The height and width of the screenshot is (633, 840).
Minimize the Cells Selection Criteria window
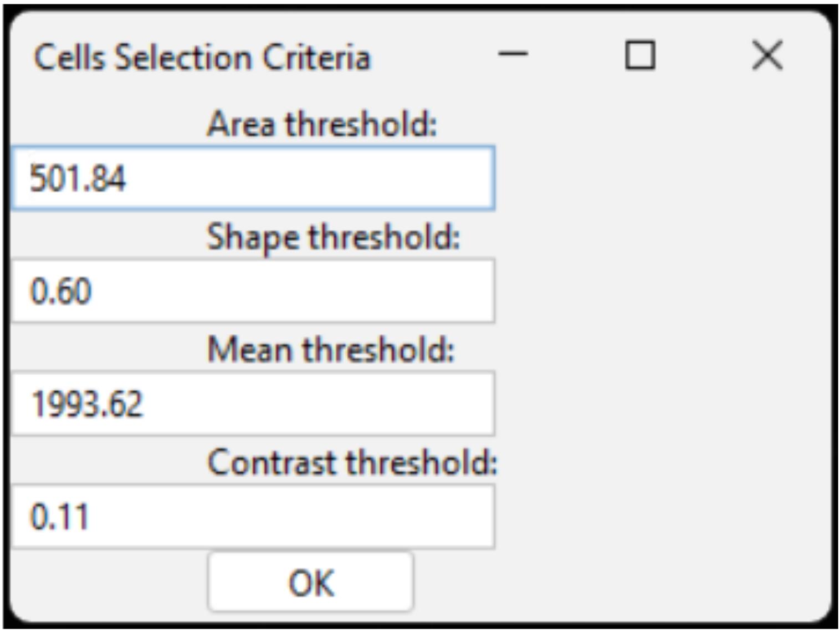pos(513,55)
